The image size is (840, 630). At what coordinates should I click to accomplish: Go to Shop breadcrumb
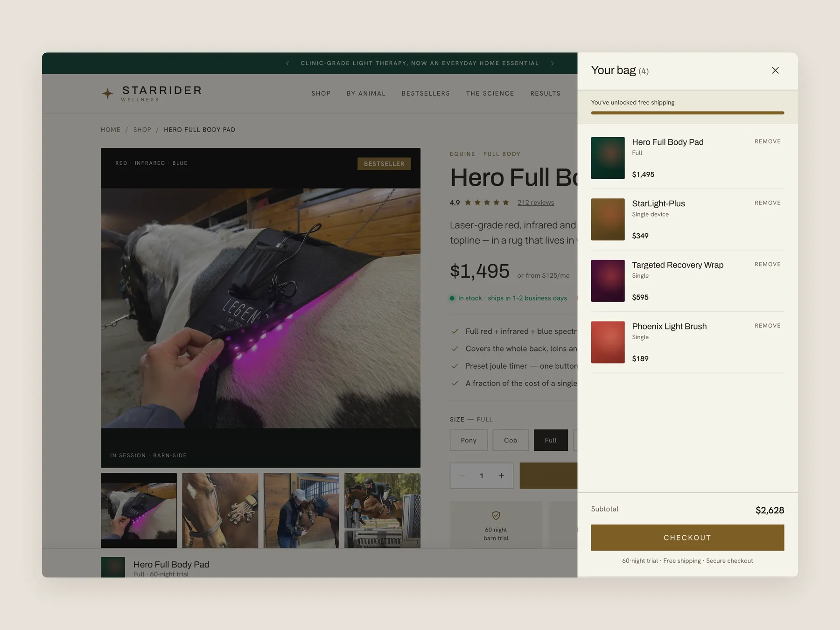point(142,130)
